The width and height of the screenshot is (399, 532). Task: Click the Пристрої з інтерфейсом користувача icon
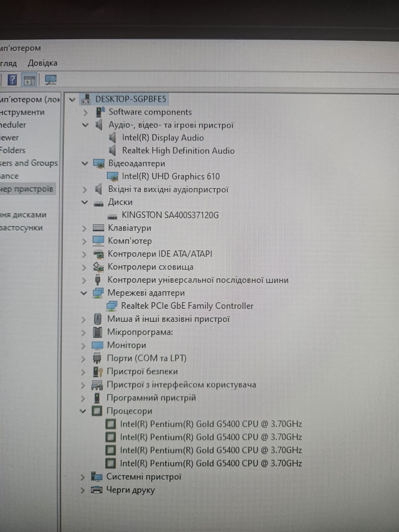coord(97,385)
